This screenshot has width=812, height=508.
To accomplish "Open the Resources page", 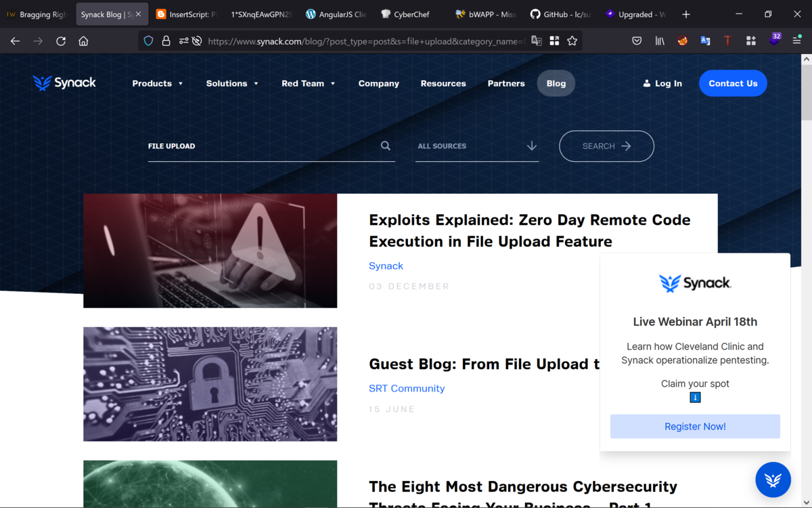I will [x=443, y=83].
